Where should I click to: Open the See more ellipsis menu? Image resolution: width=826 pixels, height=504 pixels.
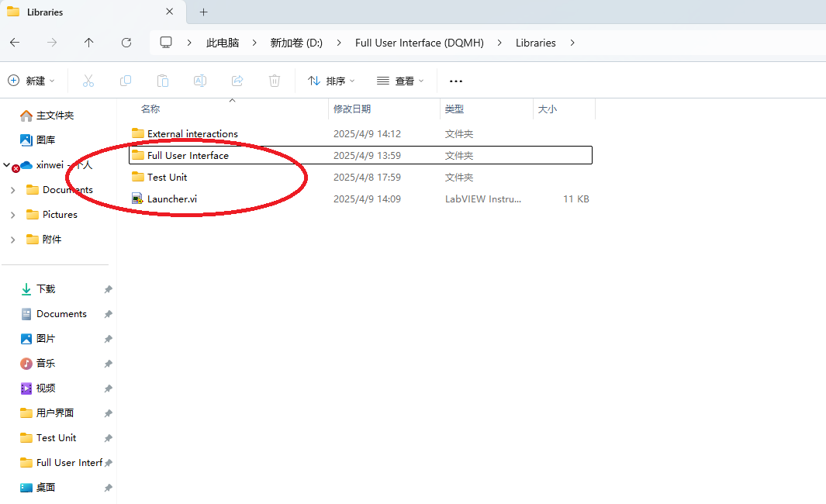pos(456,81)
